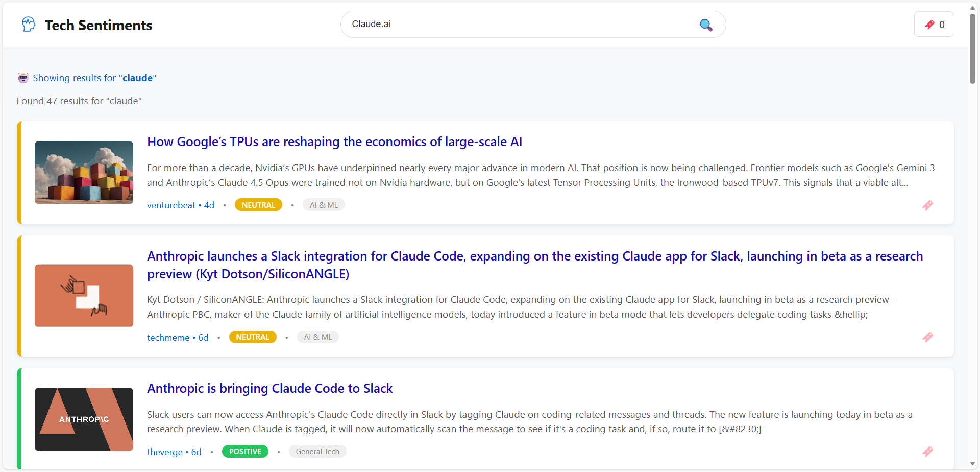
Task: Select the General Tech category tag
Action: pos(317,452)
